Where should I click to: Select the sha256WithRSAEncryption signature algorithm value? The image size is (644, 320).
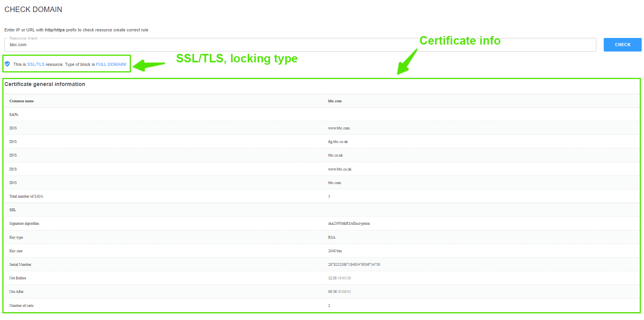[x=349, y=224]
